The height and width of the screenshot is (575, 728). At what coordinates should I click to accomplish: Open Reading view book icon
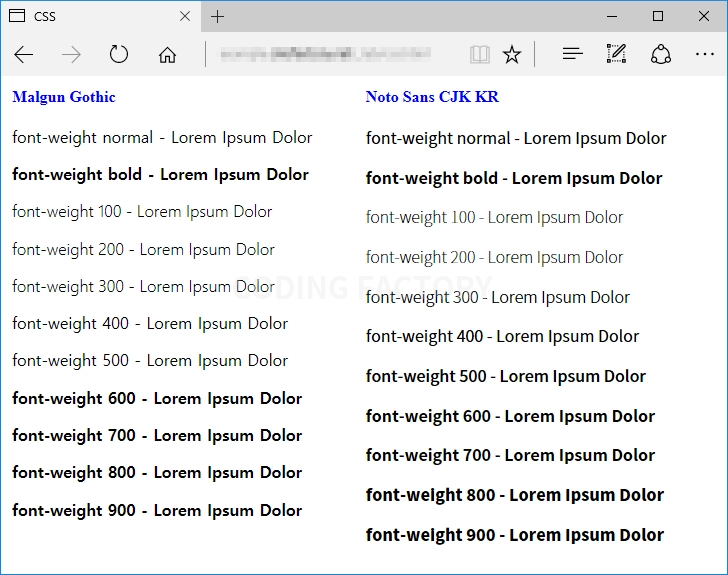(x=479, y=54)
